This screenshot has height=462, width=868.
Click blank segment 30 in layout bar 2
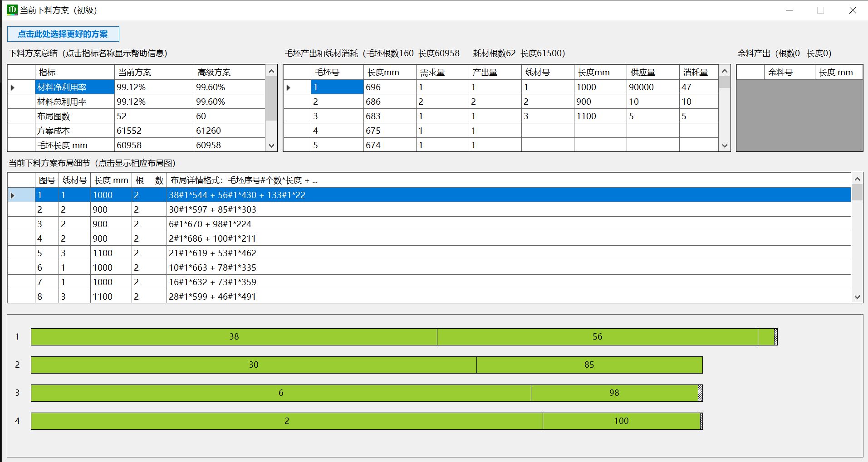(x=254, y=365)
